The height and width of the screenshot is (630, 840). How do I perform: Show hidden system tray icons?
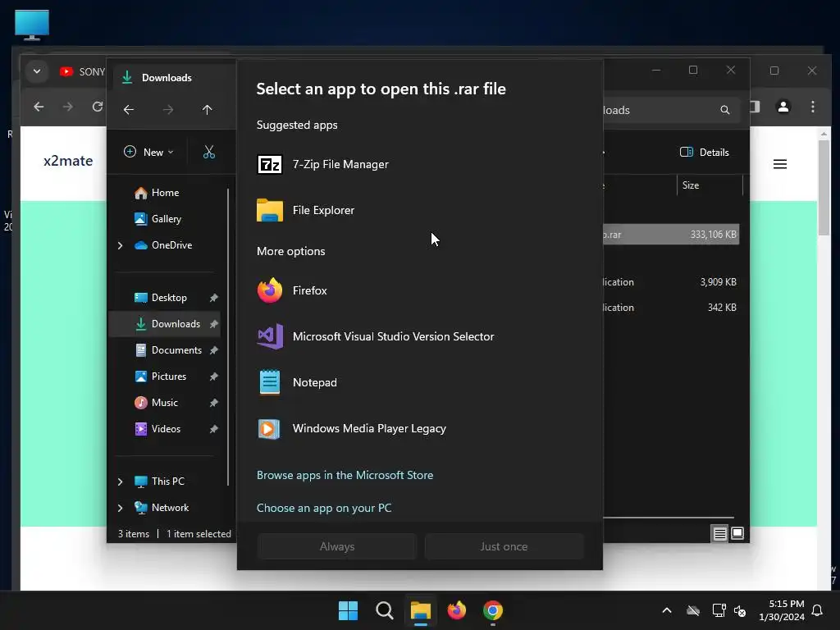pos(667,610)
